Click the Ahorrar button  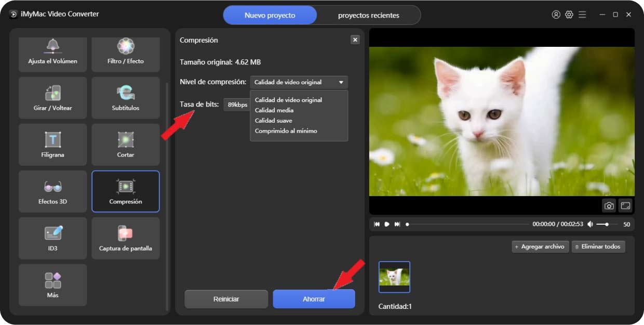(314, 299)
